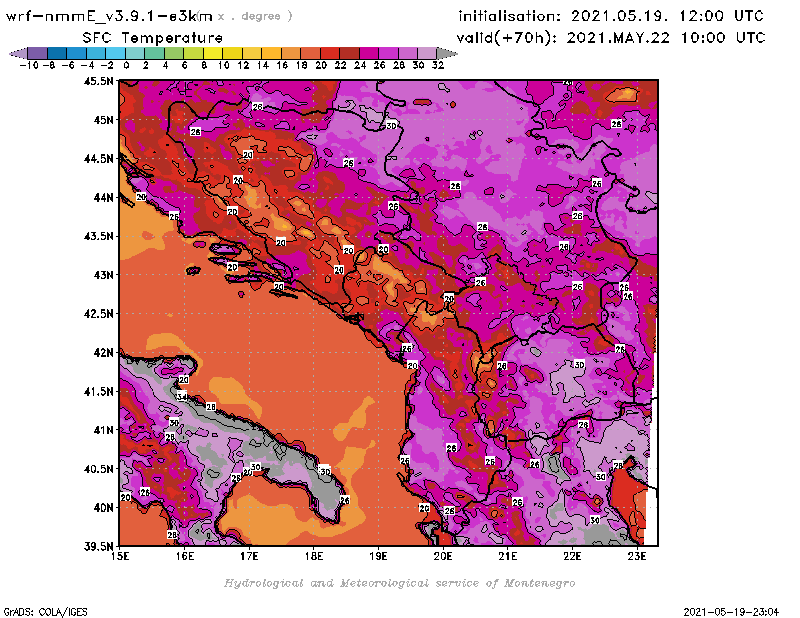
Task: Select the 16E longitude axis label
Action: click(185, 556)
